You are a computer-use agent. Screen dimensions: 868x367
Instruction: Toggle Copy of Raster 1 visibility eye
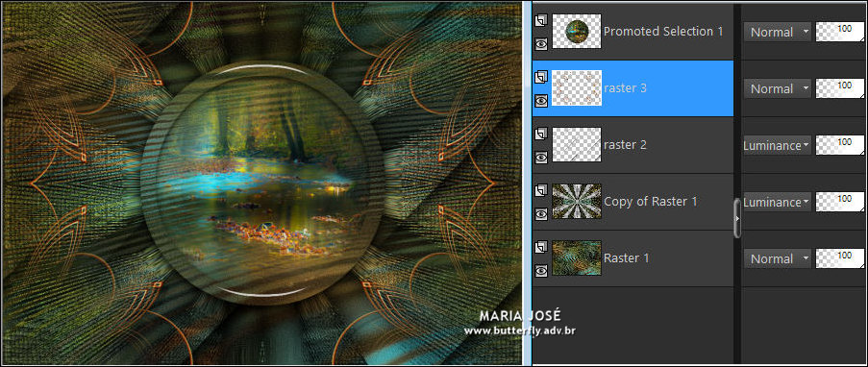541,213
